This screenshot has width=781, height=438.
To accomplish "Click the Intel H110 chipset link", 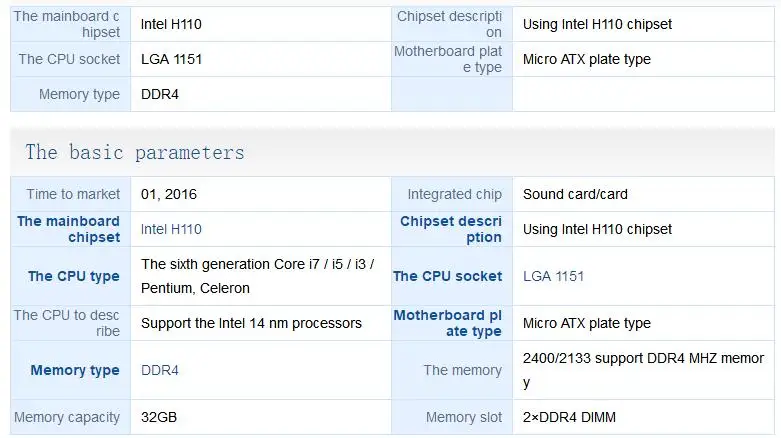I will pyautogui.click(x=171, y=229).
